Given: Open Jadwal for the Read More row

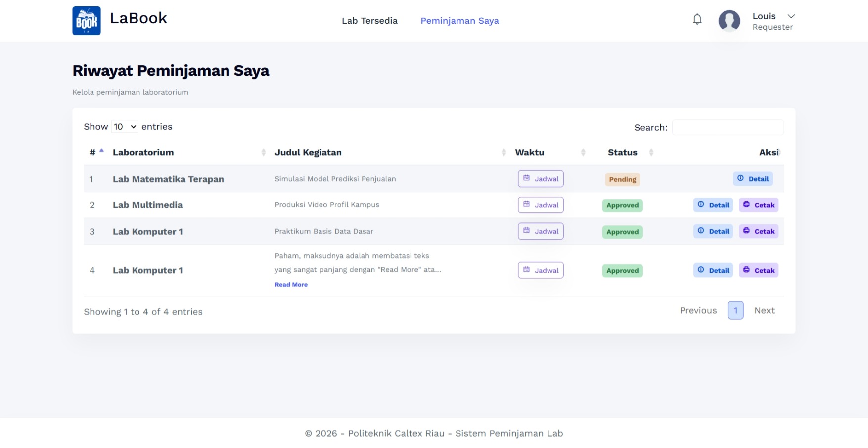Looking at the screenshot, I should coord(541,270).
